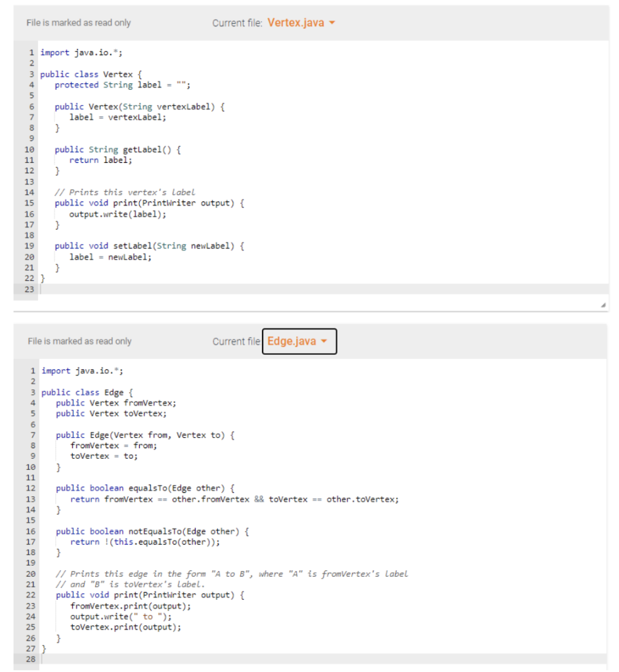
Task: Expand the orange arrow beside Vertex.java
Action: [332, 22]
